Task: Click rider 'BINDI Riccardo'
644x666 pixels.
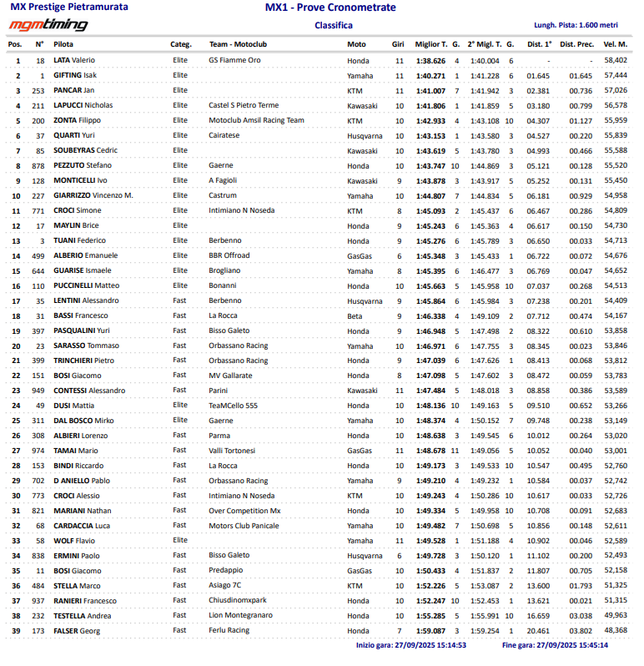Action: tap(78, 466)
